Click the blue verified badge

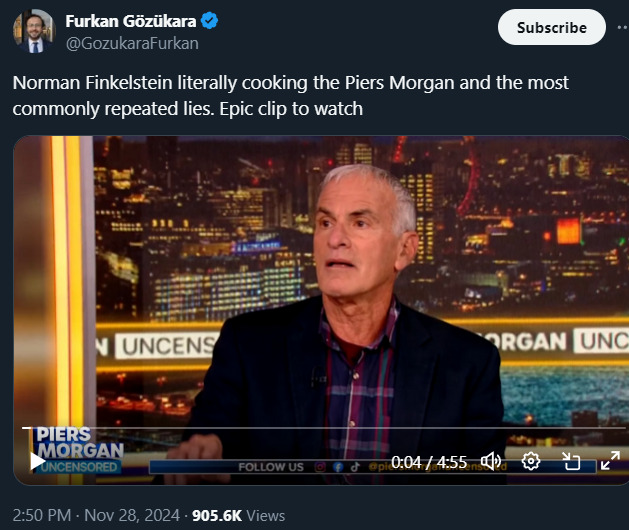click(x=209, y=21)
